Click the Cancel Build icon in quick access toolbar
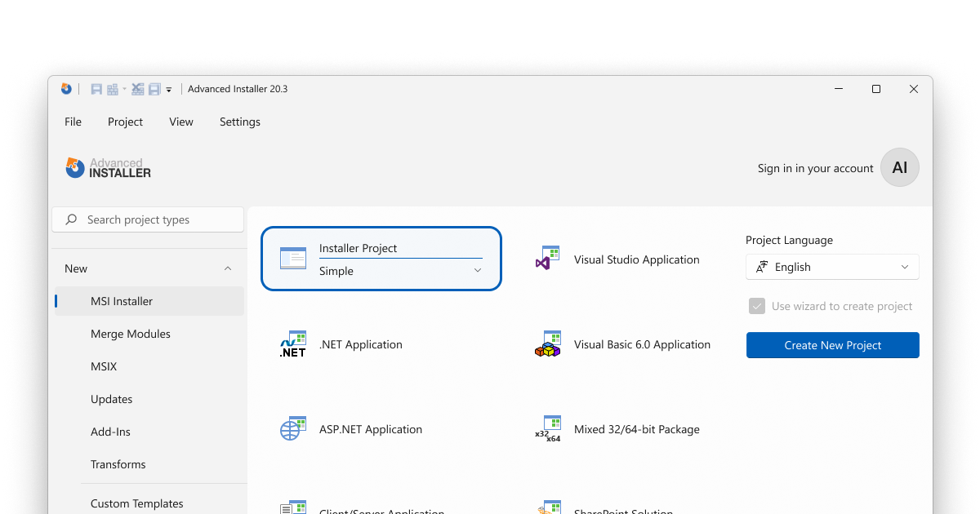This screenshot has height=514, width=980. coord(138,89)
